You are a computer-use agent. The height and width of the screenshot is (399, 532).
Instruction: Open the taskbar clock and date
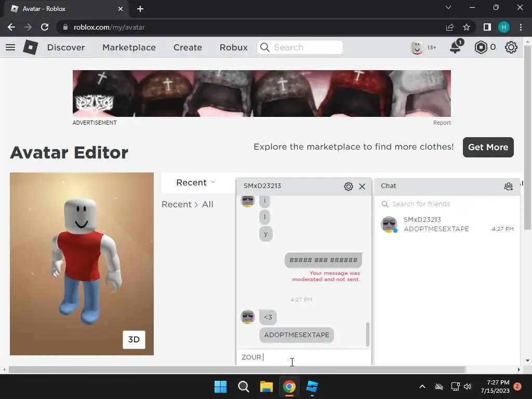coord(495,387)
